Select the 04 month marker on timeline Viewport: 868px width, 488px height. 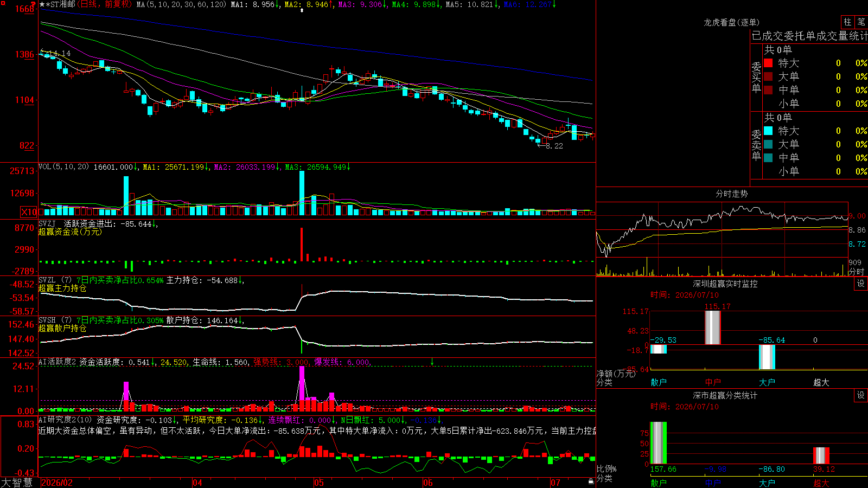click(197, 483)
